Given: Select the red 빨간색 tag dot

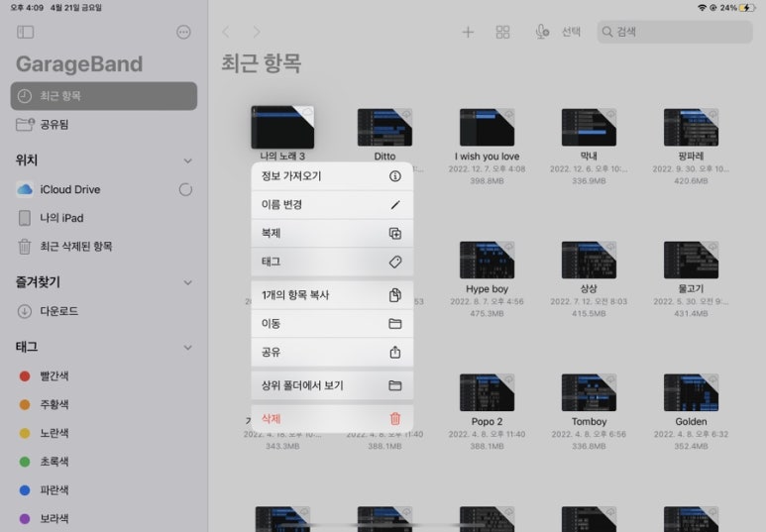Looking at the screenshot, I should click(25, 376).
